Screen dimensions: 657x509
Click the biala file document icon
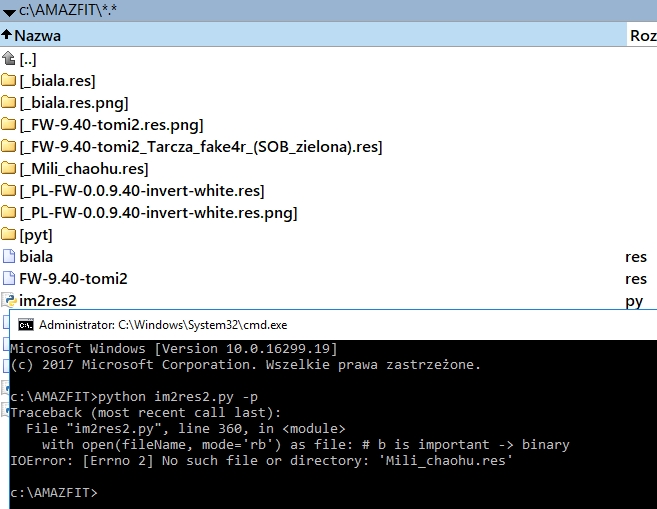(x=9, y=257)
